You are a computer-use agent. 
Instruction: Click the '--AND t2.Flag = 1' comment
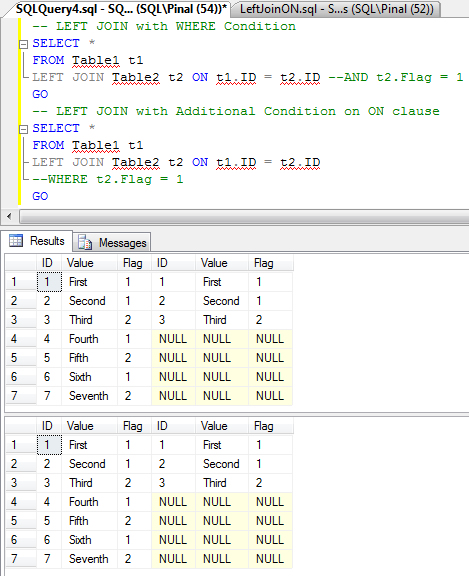[x=396, y=77]
